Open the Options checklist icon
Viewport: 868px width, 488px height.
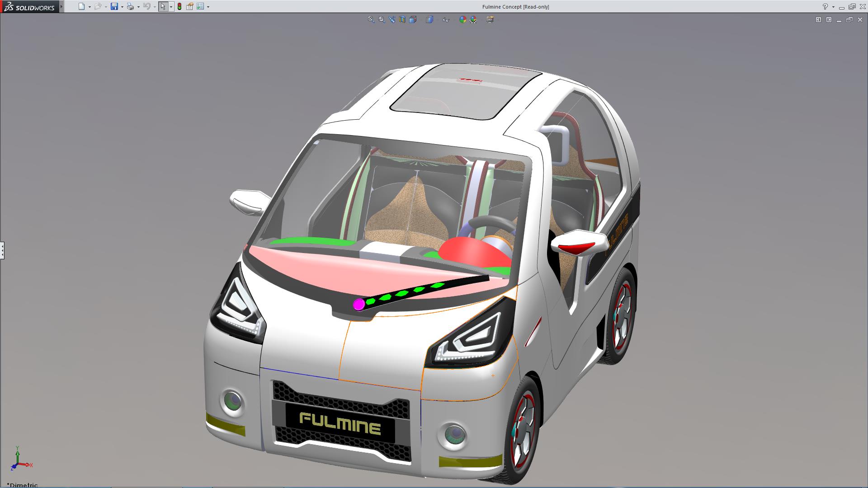(x=200, y=6)
